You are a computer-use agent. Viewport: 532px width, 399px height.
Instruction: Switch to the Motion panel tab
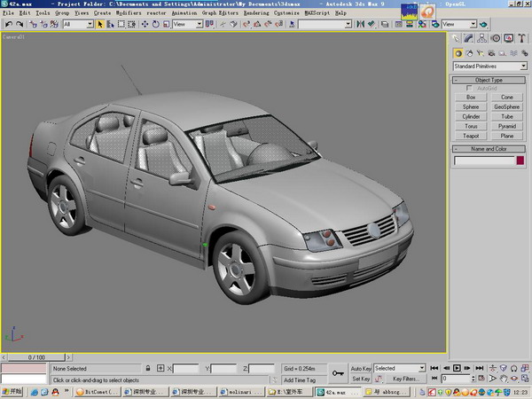(496, 38)
